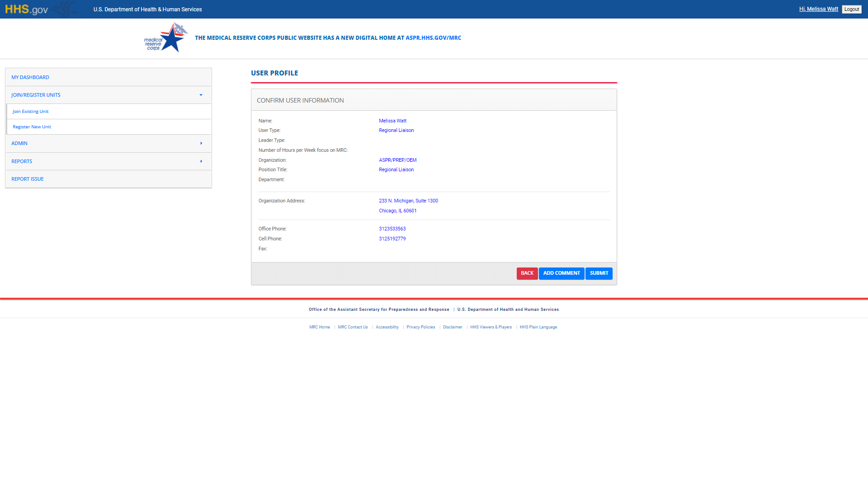Select Join Existing Unit
868x488 pixels.
[x=30, y=112]
